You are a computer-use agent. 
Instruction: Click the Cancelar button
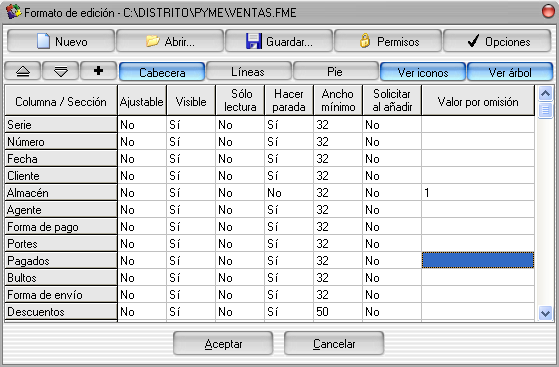point(334,343)
